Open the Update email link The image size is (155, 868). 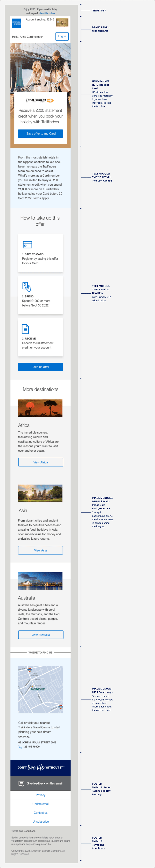pyautogui.click(x=40, y=804)
